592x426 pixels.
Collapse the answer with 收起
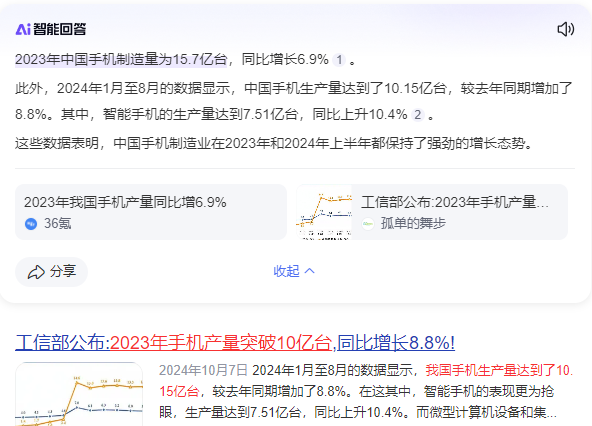pos(294,271)
